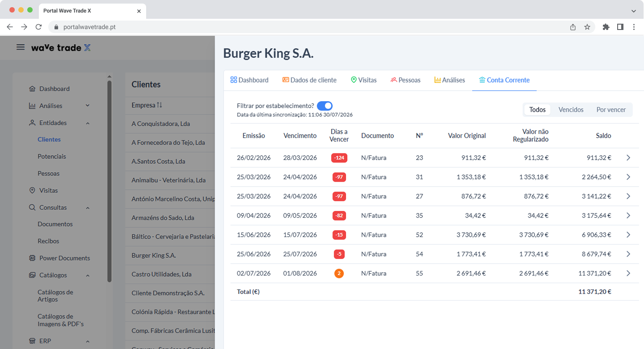
Task: Click the Power Documents icon in sidebar
Action: tap(32, 258)
